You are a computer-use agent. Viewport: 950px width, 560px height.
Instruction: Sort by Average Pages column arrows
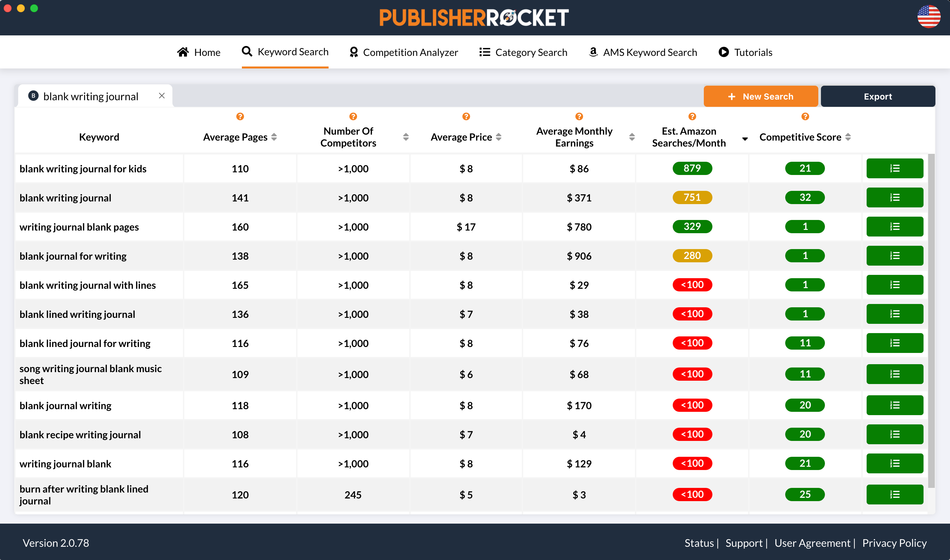pos(274,137)
